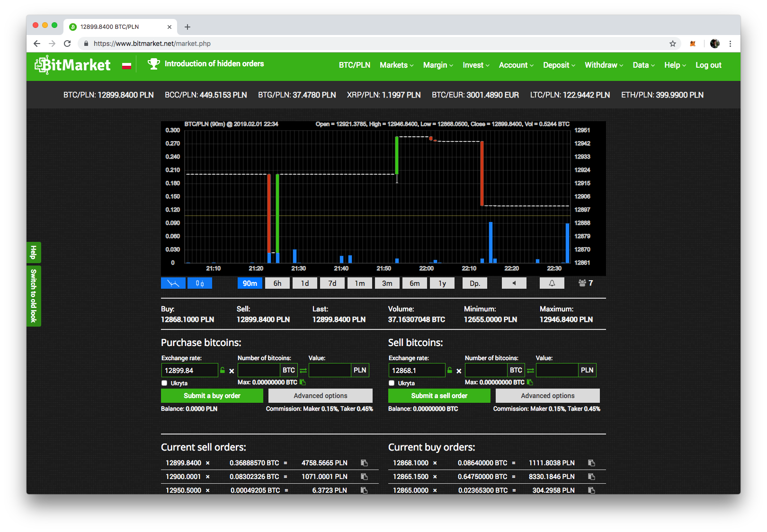The height and width of the screenshot is (532, 767).
Task: Select the 1d chart interval
Action: (305, 283)
